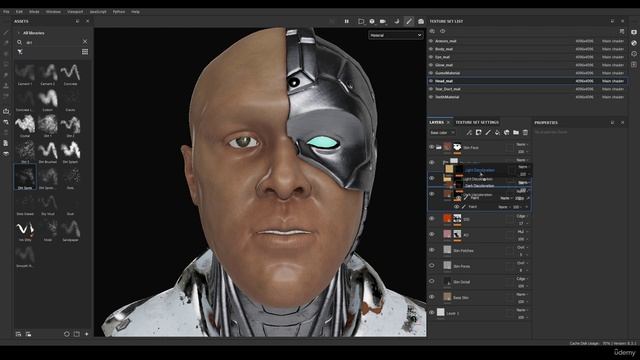Click the asset search input field
Viewport: 640px width, 360px height.
[52, 42]
